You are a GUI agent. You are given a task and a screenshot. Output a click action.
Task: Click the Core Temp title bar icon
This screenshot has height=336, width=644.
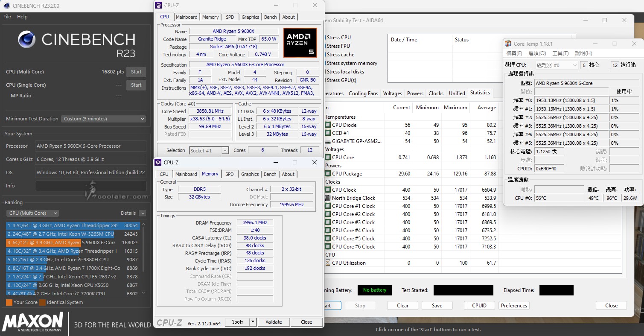click(508, 44)
